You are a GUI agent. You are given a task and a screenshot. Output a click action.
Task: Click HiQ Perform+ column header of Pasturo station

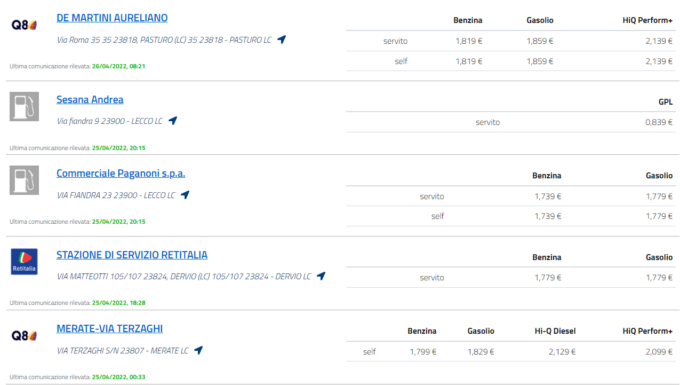(x=647, y=20)
